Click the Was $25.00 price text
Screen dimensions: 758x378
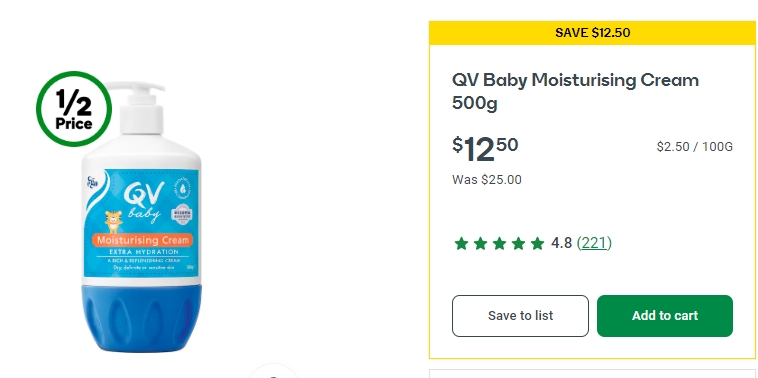click(487, 180)
